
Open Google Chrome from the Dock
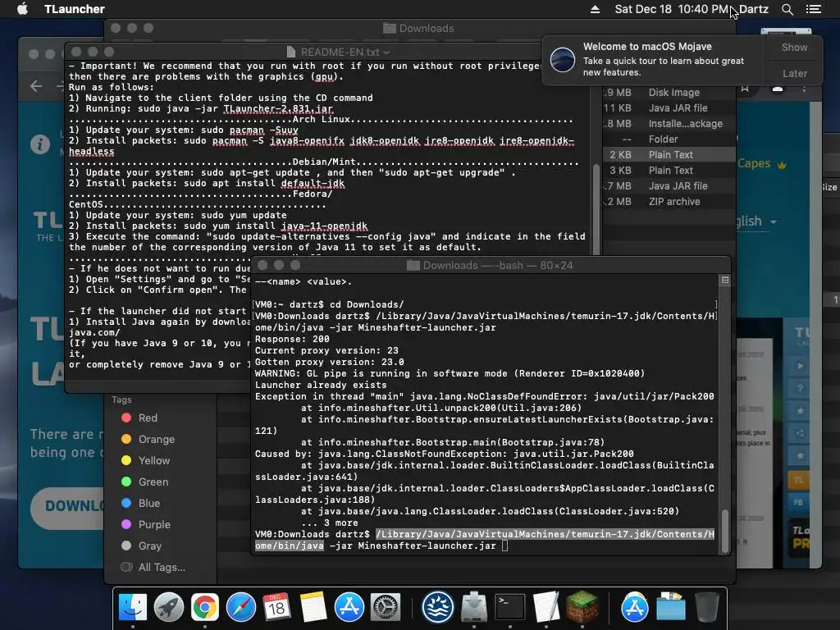[x=204, y=608]
